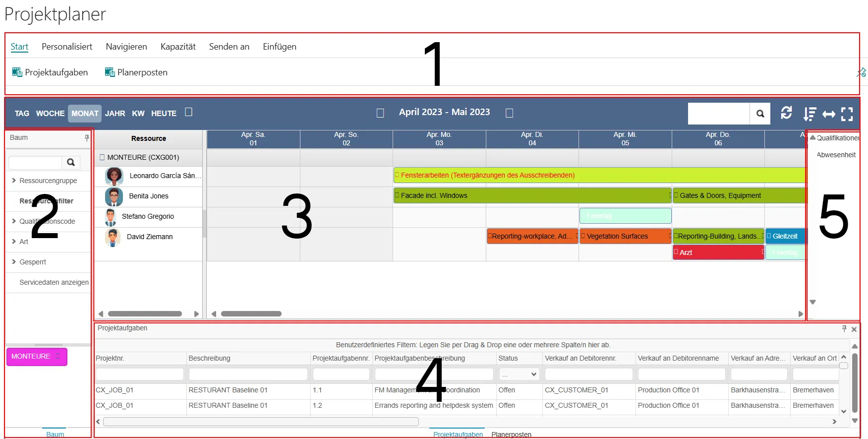Switch the timeline to WOCHE view
Image resolution: width=868 pixels, height=439 pixels.
pyautogui.click(x=50, y=114)
